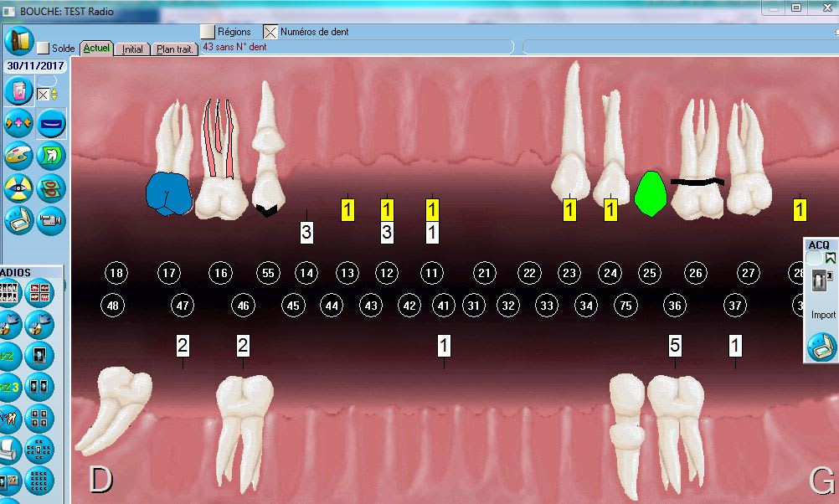Viewport: 839px width, 504px height.
Task: Uncheck the Numéros de dent checkbox
Action: 270,32
